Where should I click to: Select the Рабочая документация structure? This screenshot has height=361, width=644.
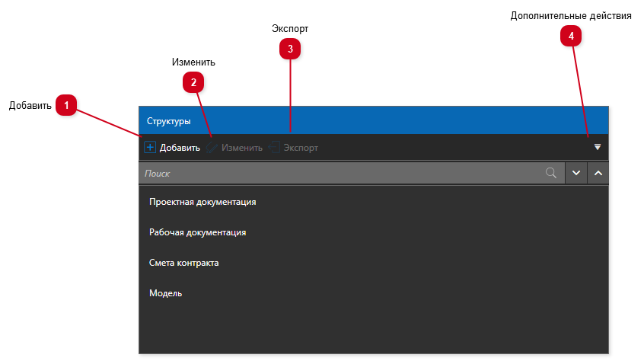(198, 232)
